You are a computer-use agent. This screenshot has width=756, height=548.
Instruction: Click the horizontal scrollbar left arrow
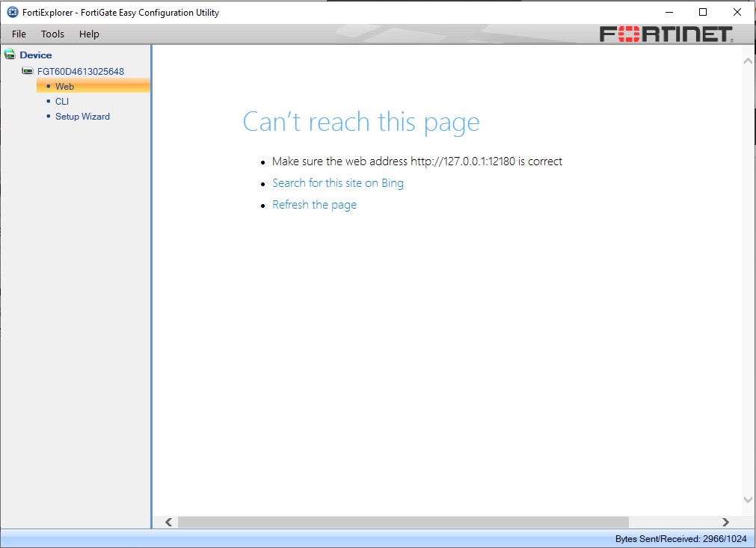[169, 522]
